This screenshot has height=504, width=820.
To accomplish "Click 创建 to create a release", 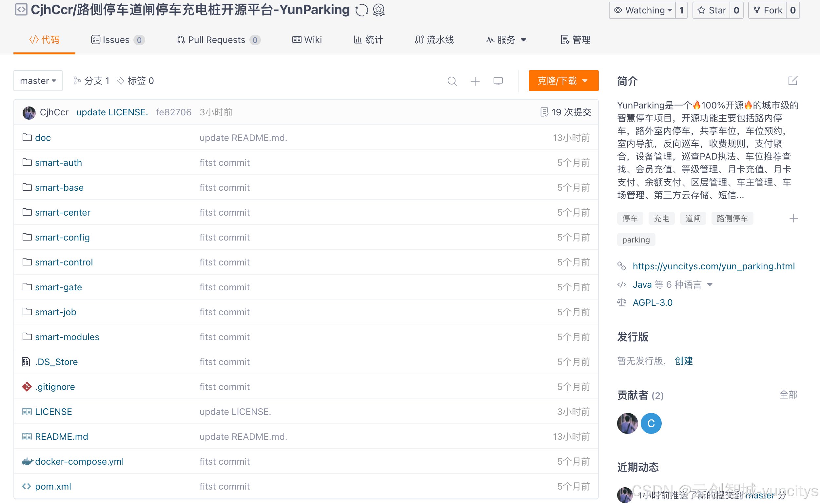I will 684,361.
